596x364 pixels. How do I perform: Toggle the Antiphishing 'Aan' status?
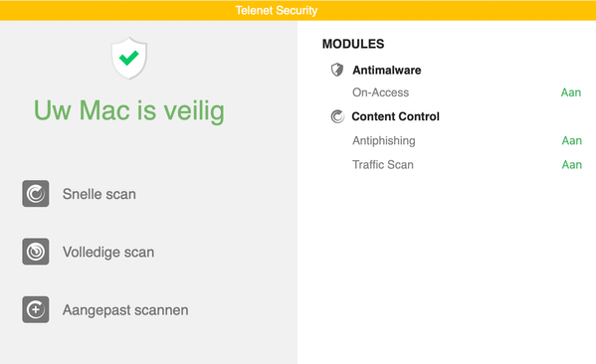click(x=572, y=140)
